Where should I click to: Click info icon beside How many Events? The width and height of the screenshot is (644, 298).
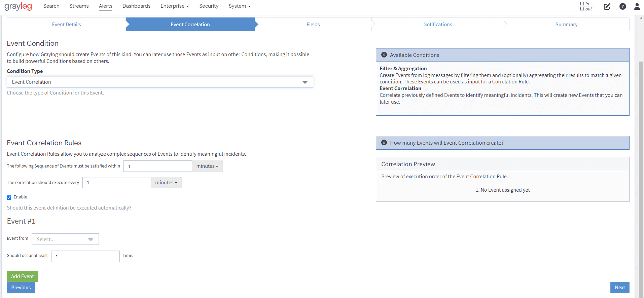[x=384, y=143]
